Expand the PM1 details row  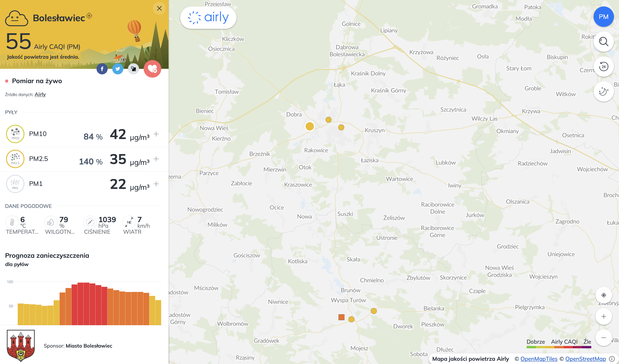point(156,184)
